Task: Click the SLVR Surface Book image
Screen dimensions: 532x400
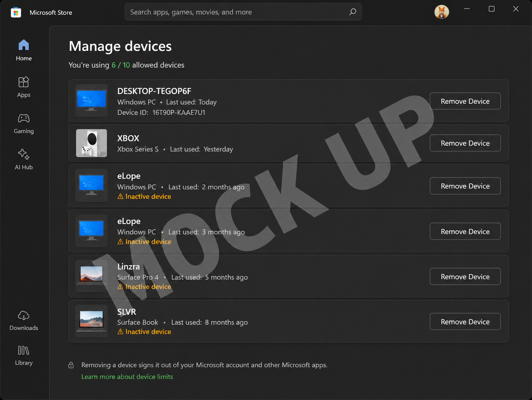Action: point(92,321)
